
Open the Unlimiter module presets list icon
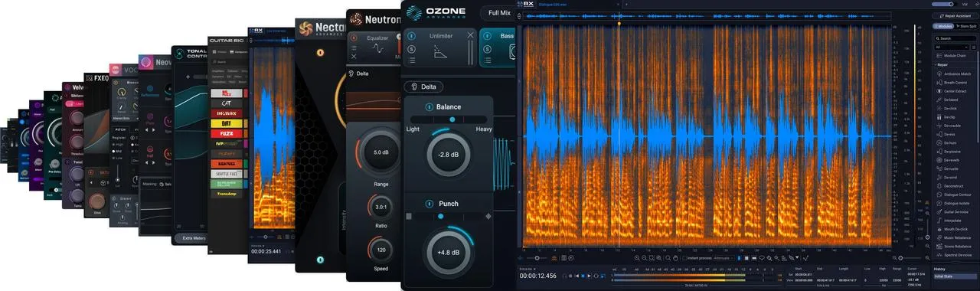(412, 60)
